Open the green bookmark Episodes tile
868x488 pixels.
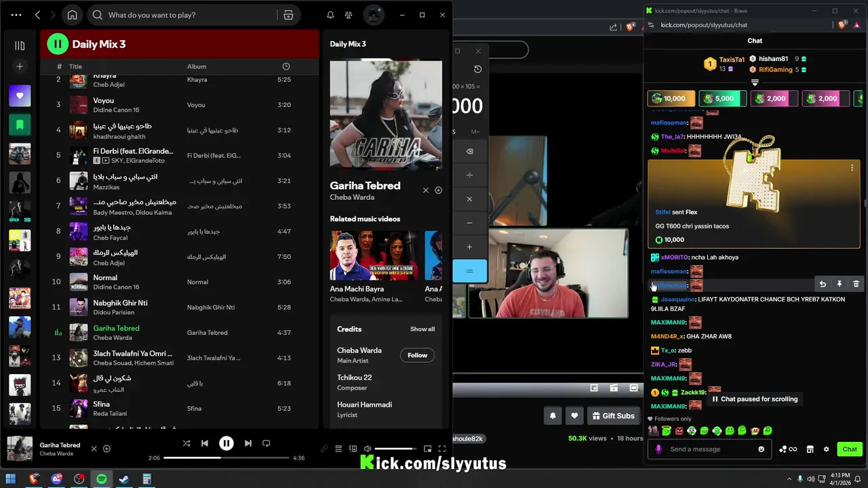[x=20, y=125]
